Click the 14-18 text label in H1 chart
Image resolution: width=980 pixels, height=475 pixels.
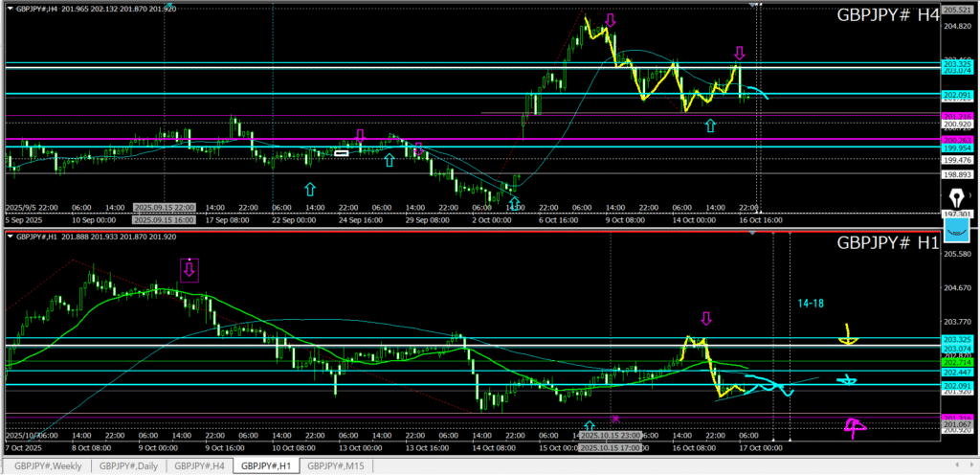point(811,304)
